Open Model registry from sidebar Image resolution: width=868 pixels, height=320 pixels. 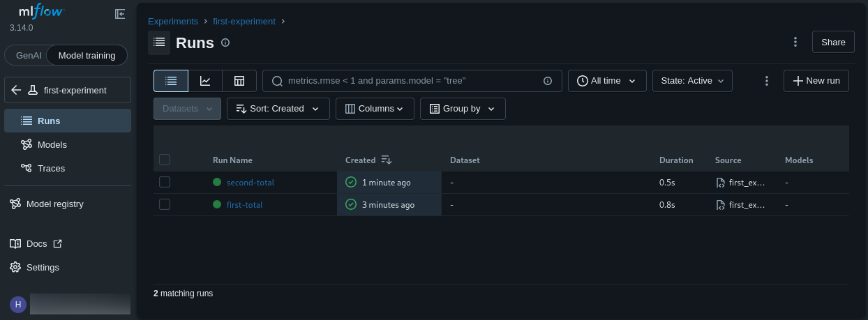click(x=68, y=204)
